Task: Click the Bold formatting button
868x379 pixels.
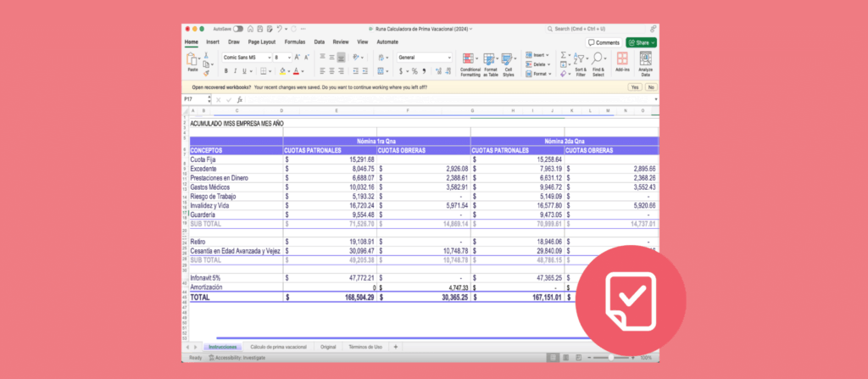Action: tap(226, 71)
